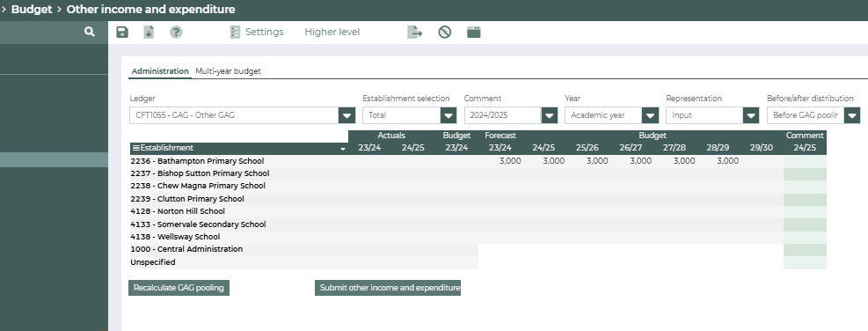Image resolution: width=868 pixels, height=331 pixels.
Task: Click Central Administration comment 24/25 cell
Action: (805, 249)
